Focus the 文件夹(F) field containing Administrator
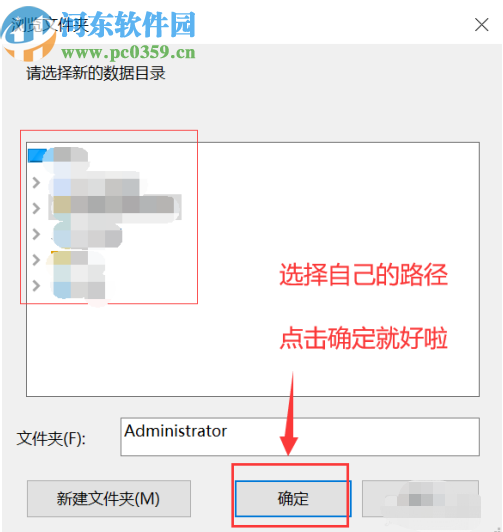The height and width of the screenshot is (532, 503). [300, 437]
